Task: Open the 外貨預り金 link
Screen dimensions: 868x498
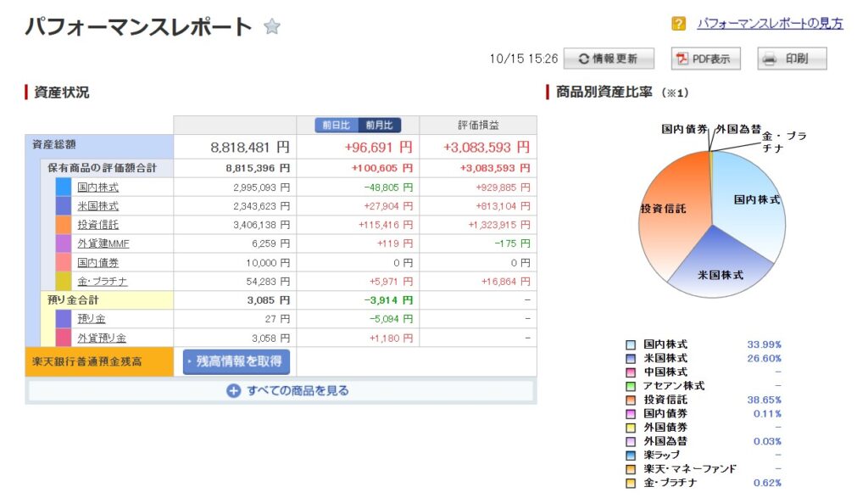Action: [x=97, y=338]
